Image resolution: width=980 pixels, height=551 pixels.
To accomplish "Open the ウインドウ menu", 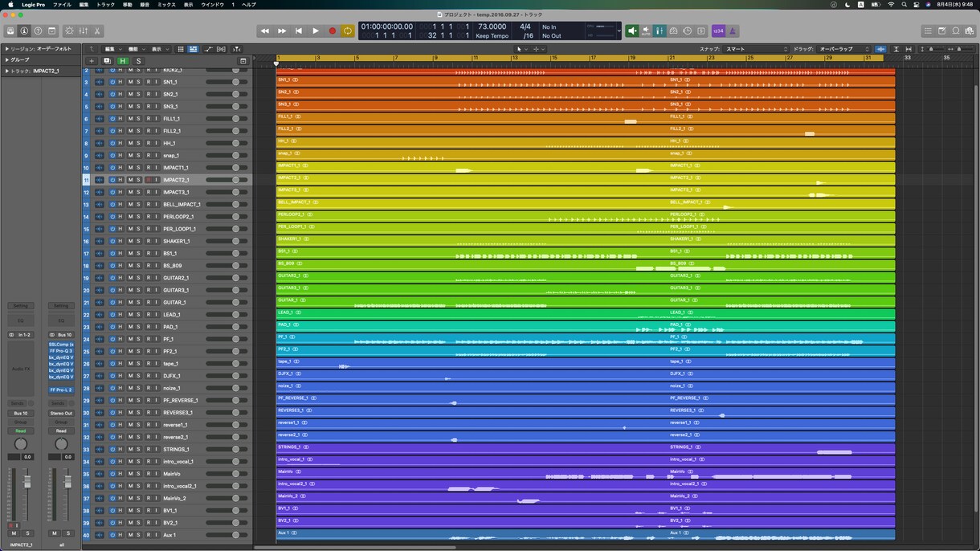I will click(212, 5).
